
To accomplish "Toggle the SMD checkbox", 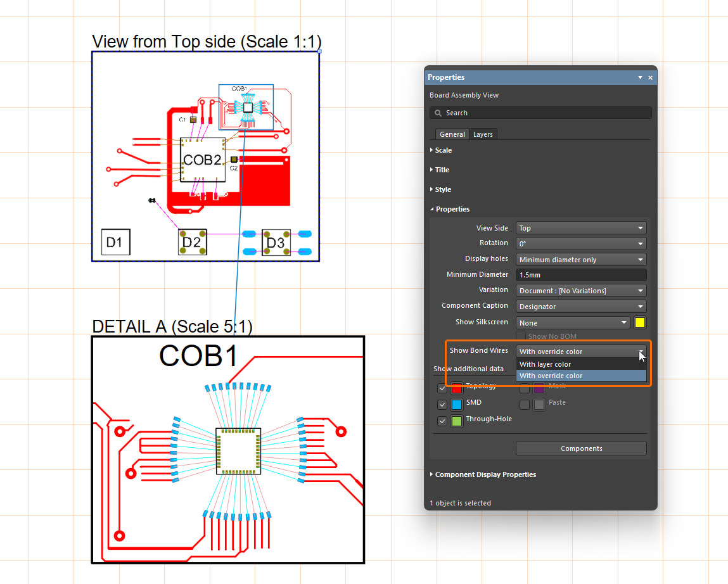I will tap(442, 405).
